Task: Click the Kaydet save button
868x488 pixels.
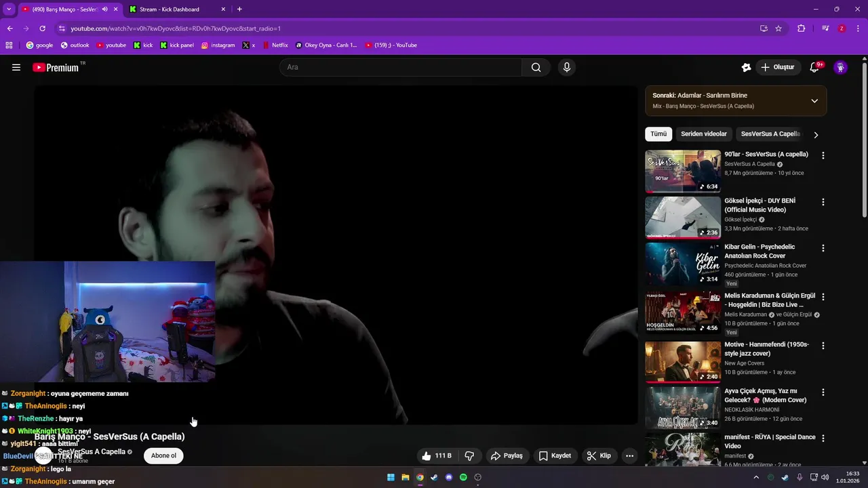Action: tap(554, 455)
